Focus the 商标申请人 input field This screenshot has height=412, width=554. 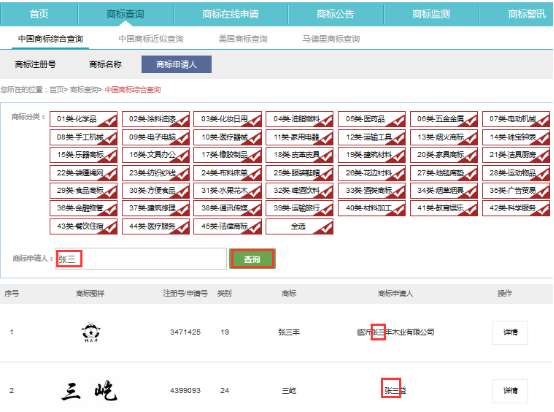point(141,259)
